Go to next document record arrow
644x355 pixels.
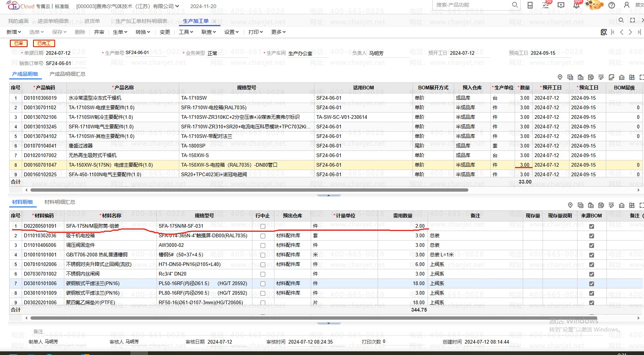pos(630,32)
